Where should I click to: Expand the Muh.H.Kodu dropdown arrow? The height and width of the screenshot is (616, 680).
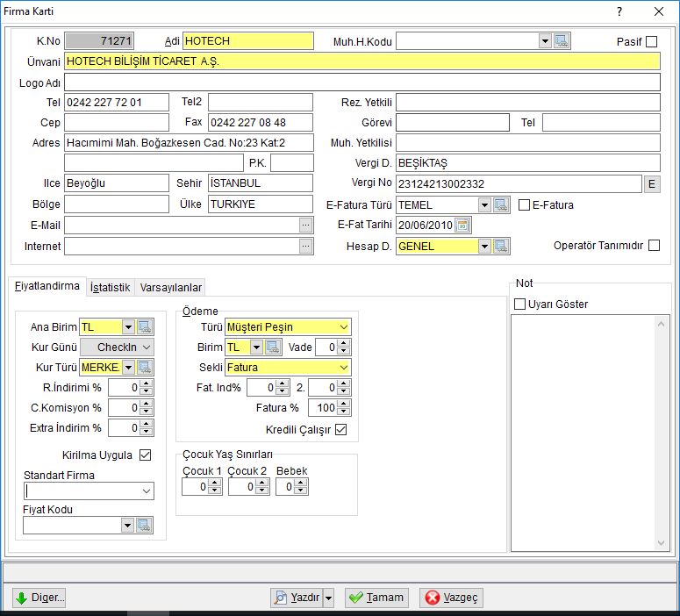click(545, 41)
